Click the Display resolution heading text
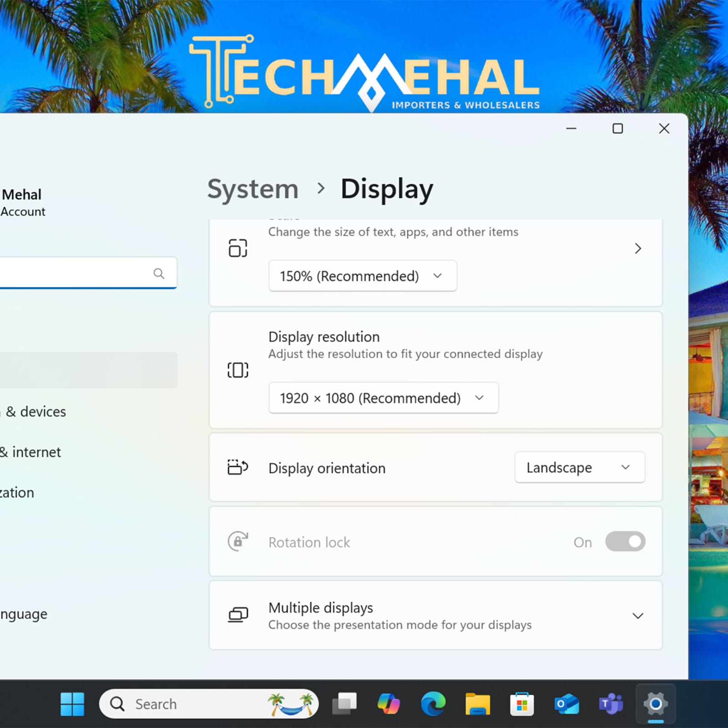Screen dimensions: 728x728 click(324, 337)
